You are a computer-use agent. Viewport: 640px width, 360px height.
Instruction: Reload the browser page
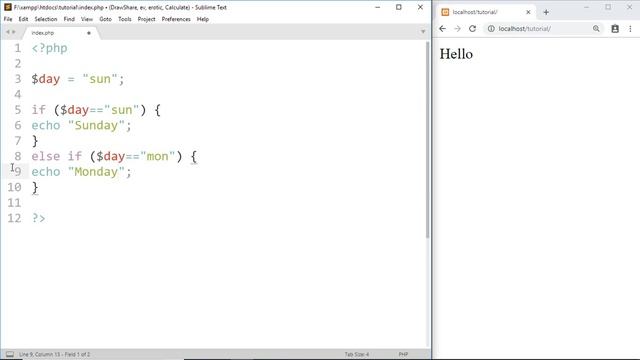pos(473,29)
